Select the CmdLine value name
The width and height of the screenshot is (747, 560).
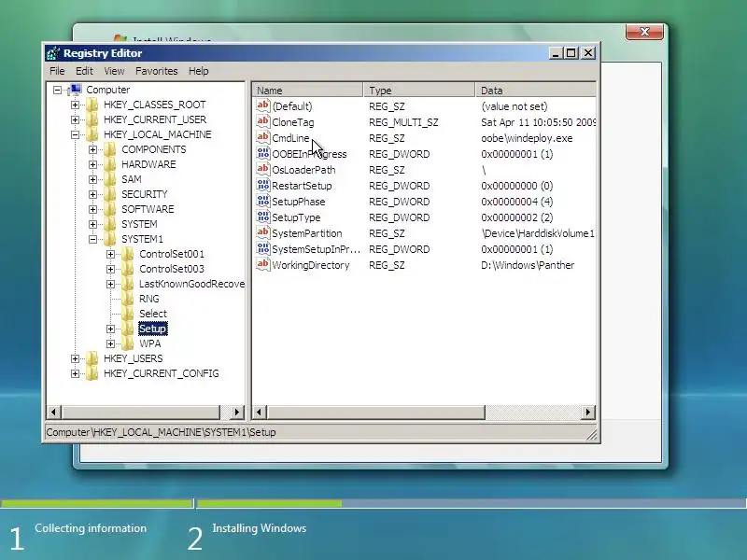click(290, 138)
